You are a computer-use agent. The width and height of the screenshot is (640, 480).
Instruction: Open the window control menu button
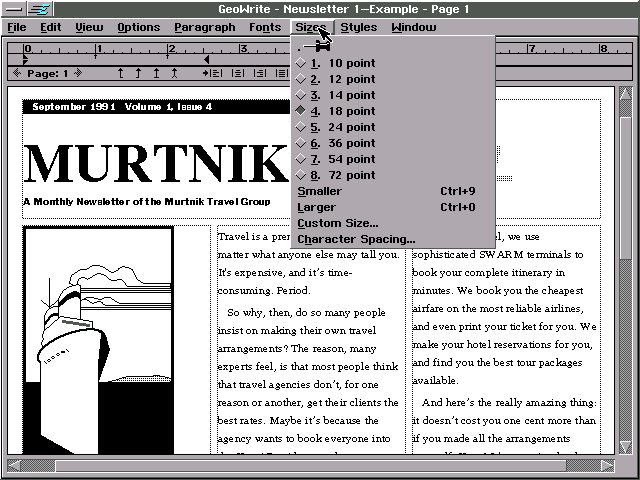point(15,9)
